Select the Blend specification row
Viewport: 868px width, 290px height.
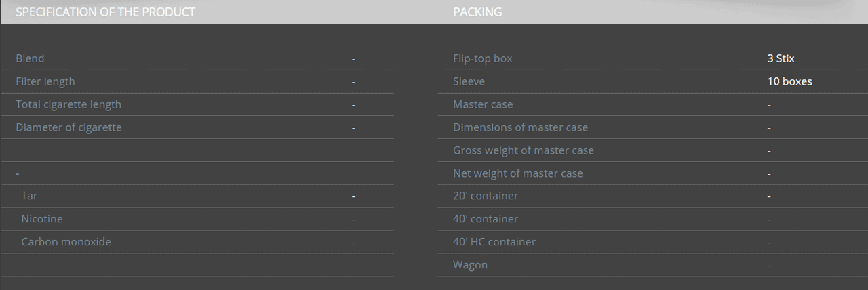(197, 59)
